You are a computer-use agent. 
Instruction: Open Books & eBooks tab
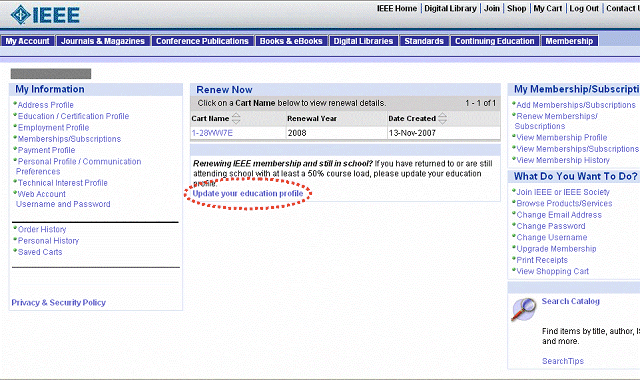[291, 41]
